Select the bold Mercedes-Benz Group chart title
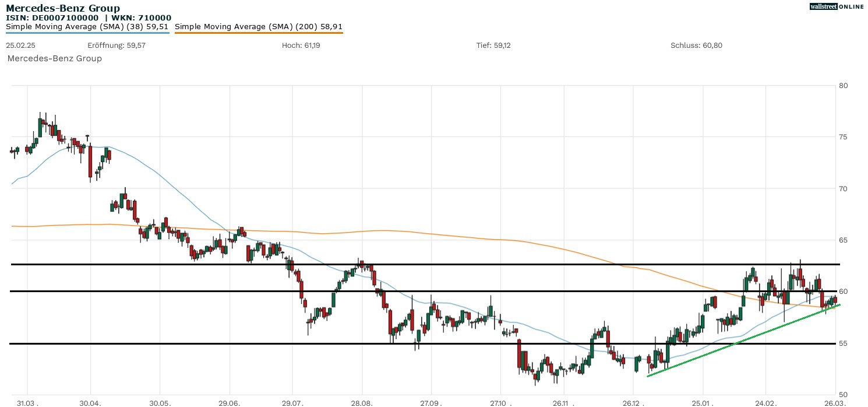Viewport: 868px width, 407px height. [x=63, y=8]
